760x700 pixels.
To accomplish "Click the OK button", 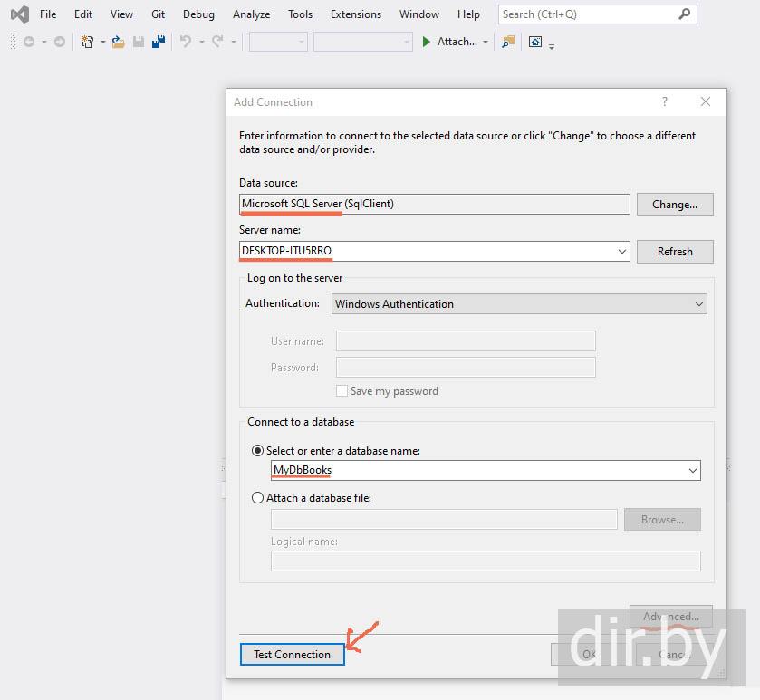I will tap(590, 655).
